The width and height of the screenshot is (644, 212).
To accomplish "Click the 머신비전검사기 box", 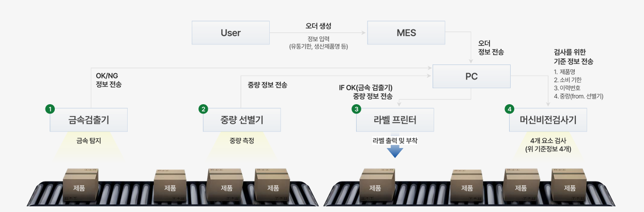I will click(x=548, y=120).
